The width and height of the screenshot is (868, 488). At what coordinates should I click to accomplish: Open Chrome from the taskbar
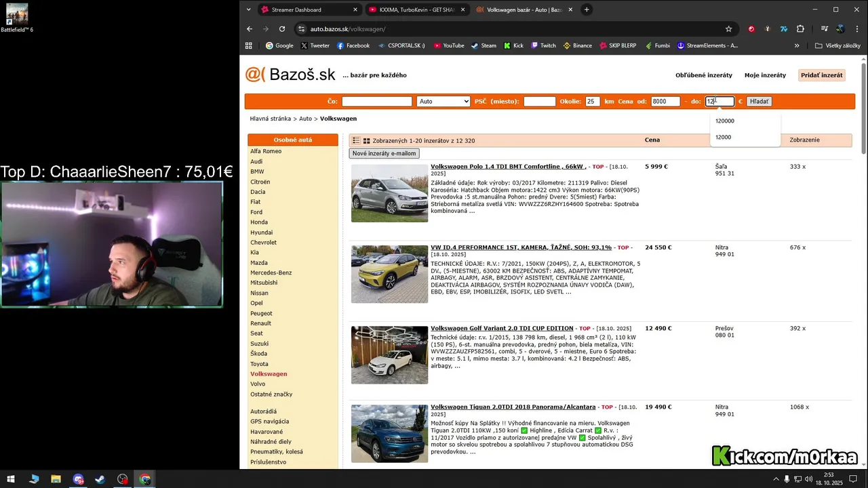(145, 479)
